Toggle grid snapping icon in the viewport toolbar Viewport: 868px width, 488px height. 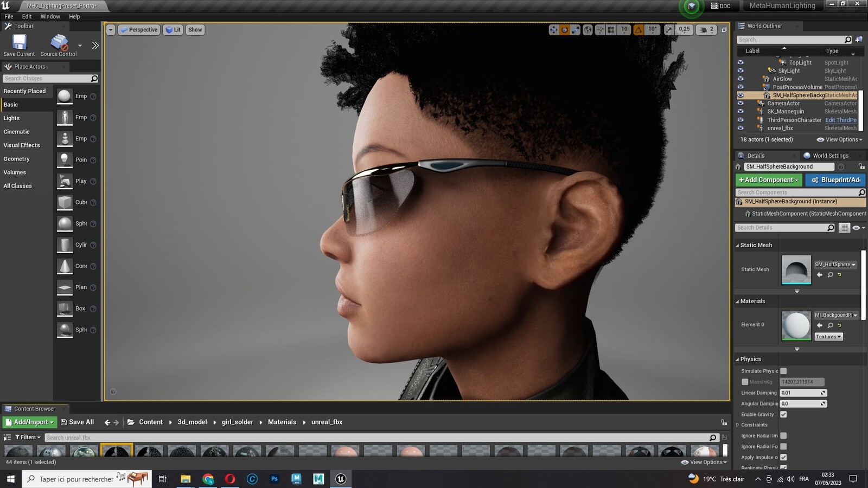tap(611, 30)
